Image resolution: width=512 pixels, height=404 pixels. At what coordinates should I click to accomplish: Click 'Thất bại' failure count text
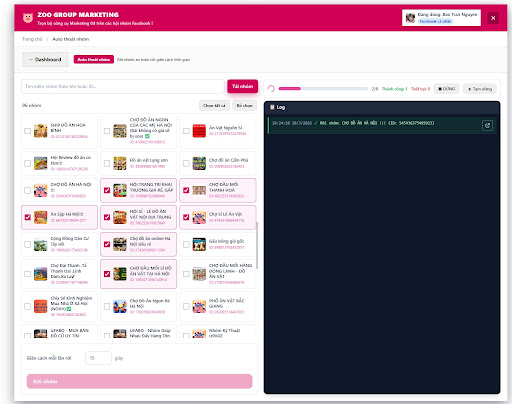point(420,89)
